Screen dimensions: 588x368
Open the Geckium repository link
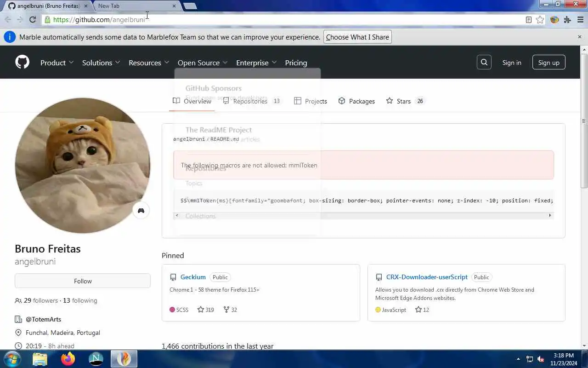193,277
